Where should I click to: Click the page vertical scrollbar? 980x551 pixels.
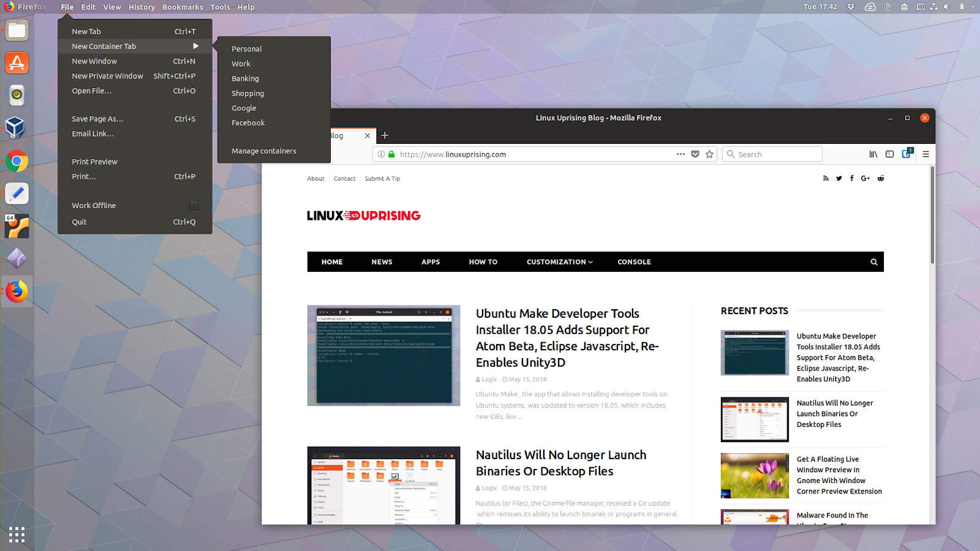coord(932,214)
